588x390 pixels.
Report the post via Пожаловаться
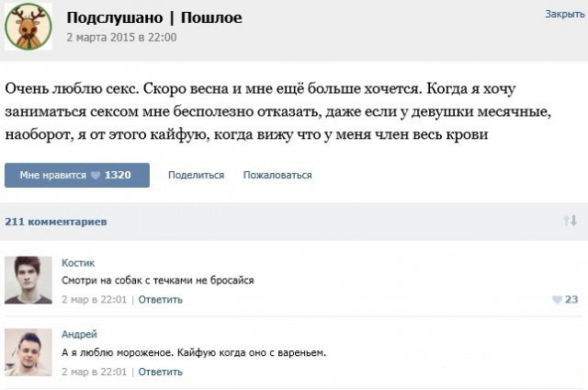(277, 175)
